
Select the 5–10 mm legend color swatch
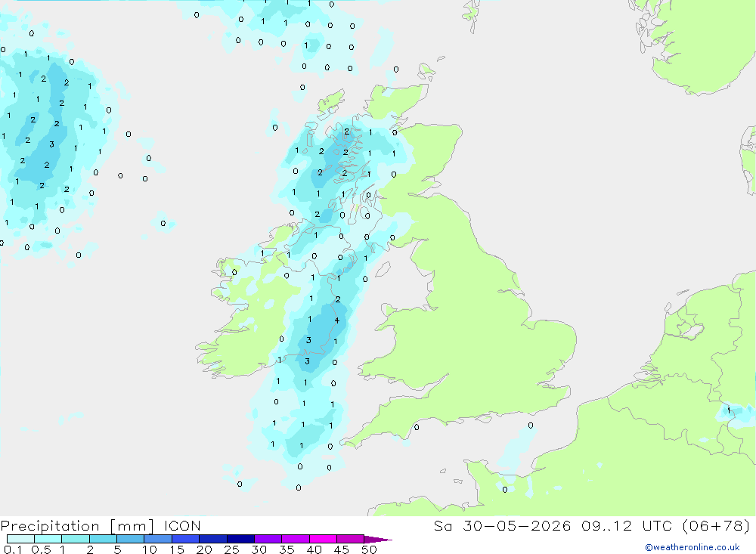click(131, 539)
